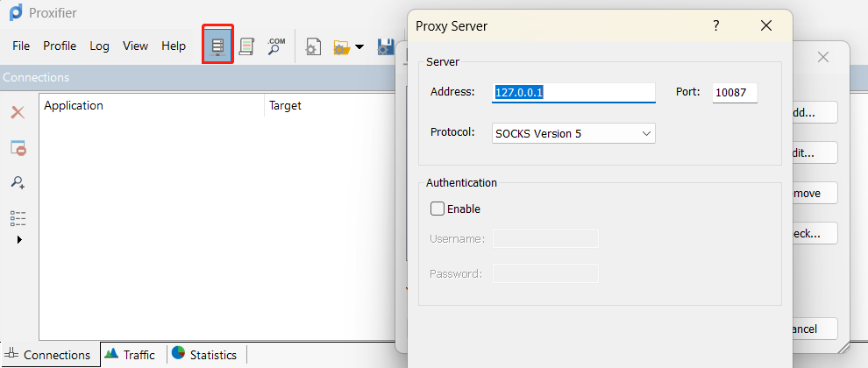This screenshot has height=368, width=868.
Task: Open Name Resolution .COM icon
Action: pos(275,46)
